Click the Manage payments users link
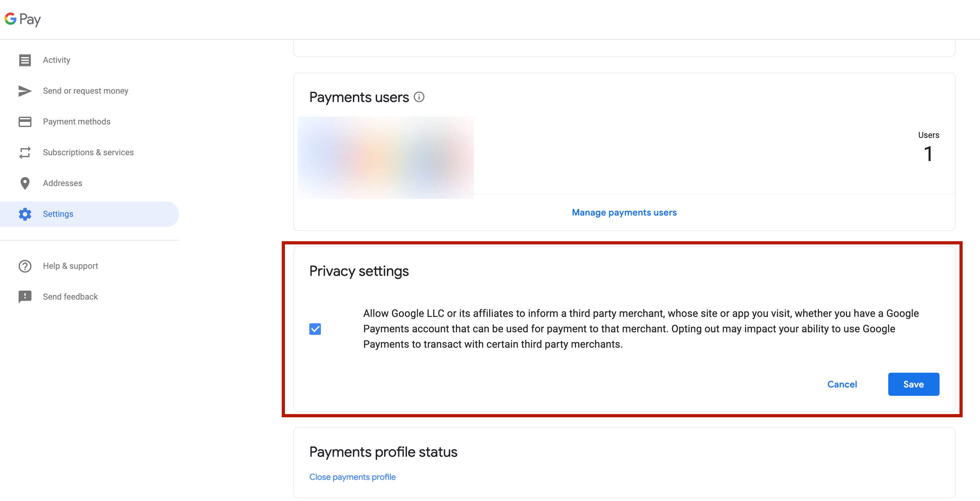980x501 pixels. tap(624, 212)
